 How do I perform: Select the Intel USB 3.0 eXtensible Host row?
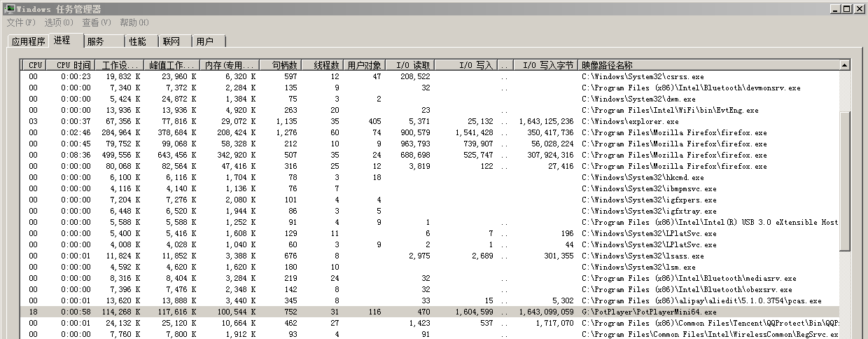coord(431,222)
